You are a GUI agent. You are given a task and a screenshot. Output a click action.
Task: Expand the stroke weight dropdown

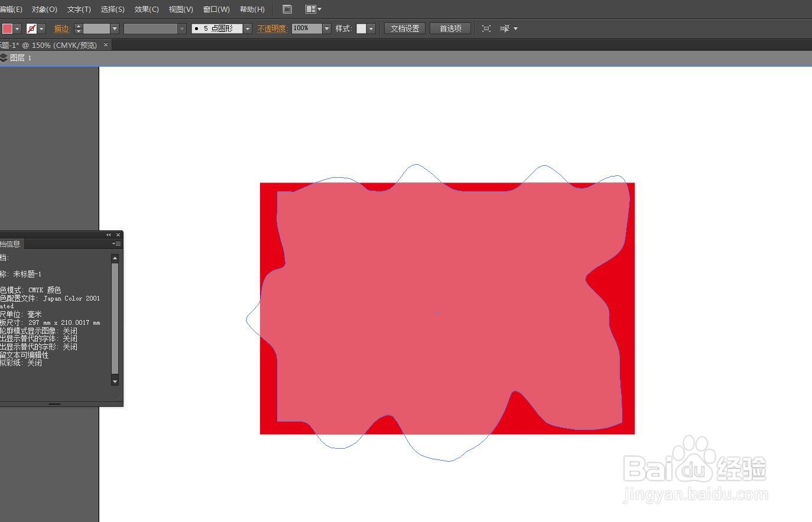tap(115, 28)
